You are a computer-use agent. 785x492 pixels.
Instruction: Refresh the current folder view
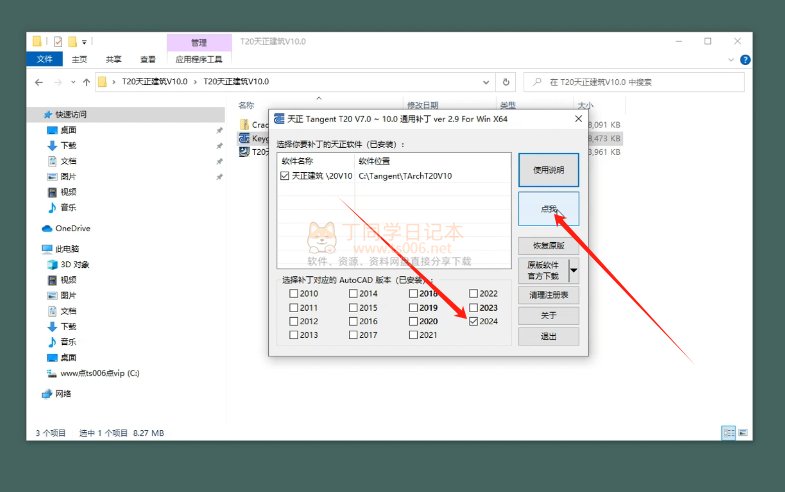pyautogui.click(x=506, y=82)
